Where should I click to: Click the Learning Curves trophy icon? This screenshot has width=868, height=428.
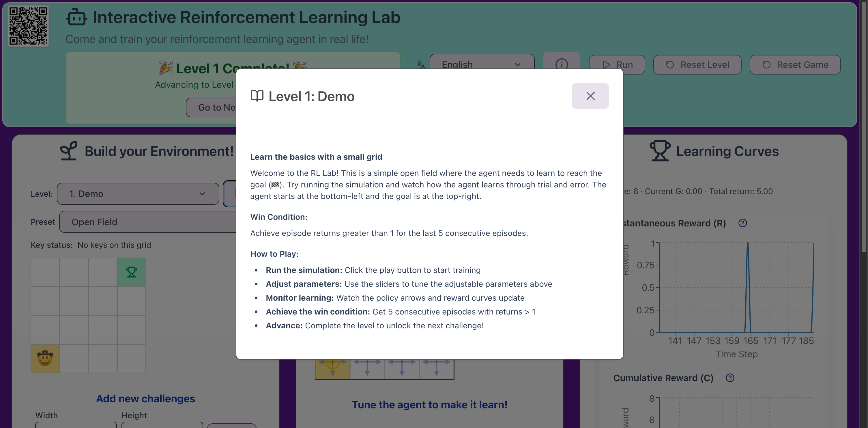point(660,151)
